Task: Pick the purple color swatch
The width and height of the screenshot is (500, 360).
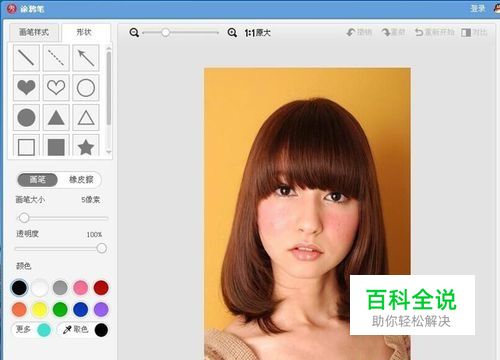Action: (101, 309)
